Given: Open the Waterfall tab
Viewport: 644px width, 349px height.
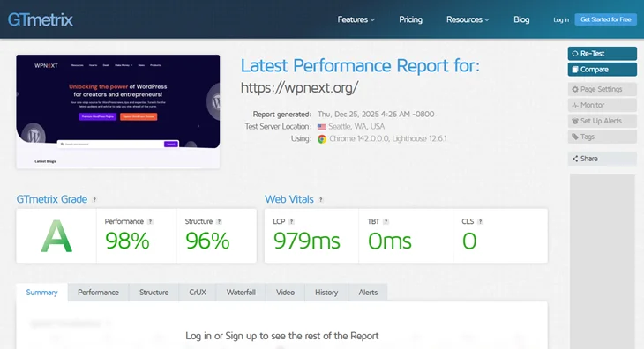Looking at the screenshot, I should click(x=241, y=293).
